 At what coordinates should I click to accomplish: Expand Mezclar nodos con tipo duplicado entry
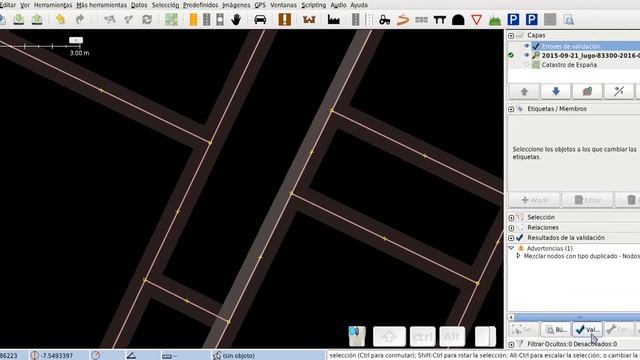pos(518,256)
